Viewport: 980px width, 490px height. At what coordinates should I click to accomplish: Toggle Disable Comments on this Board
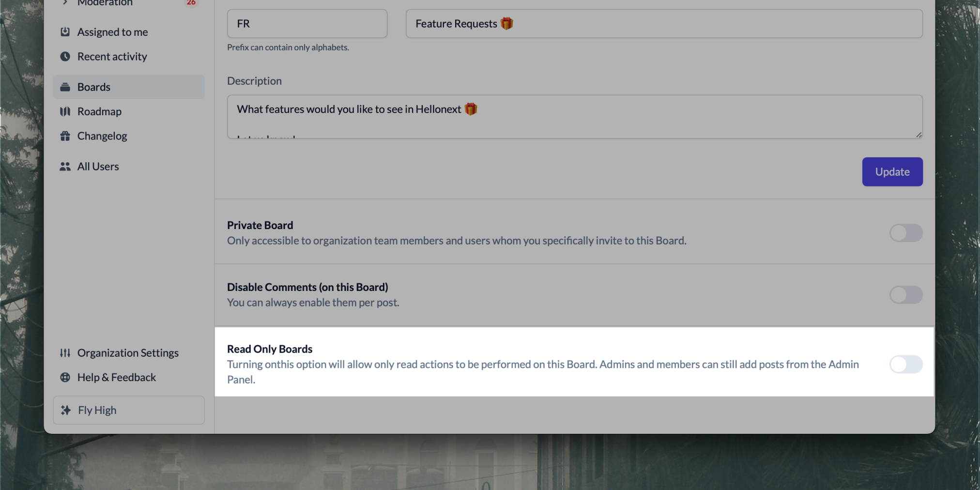pyautogui.click(x=906, y=295)
